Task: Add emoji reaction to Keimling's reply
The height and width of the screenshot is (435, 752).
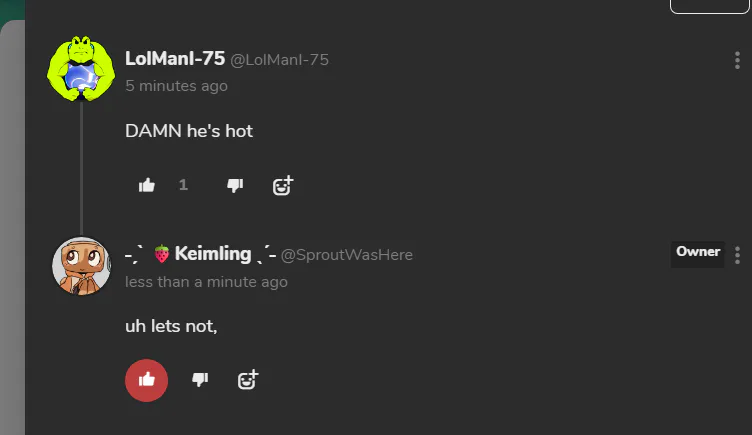Action: click(x=248, y=379)
